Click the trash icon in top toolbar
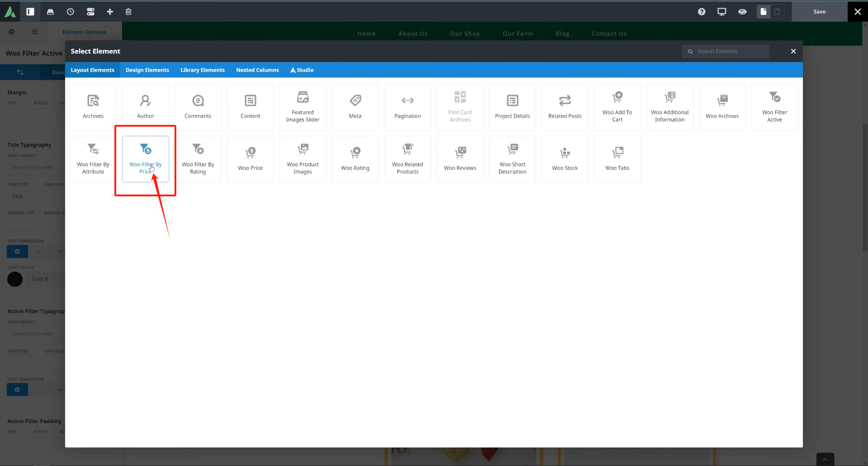868x466 pixels. click(x=128, y=12)
